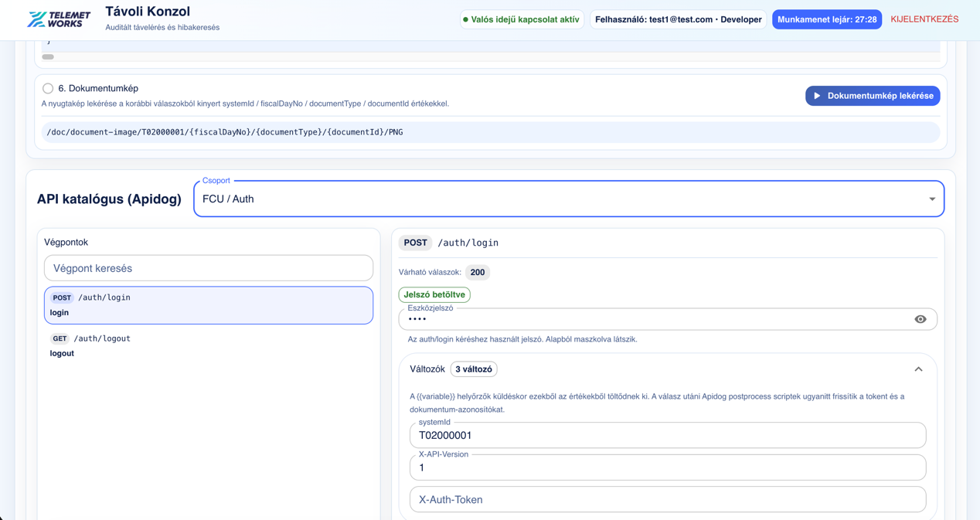
Task: Click the Auditált távelérés és hibakeresés subtitle
Action: click(x=162, y=27)
